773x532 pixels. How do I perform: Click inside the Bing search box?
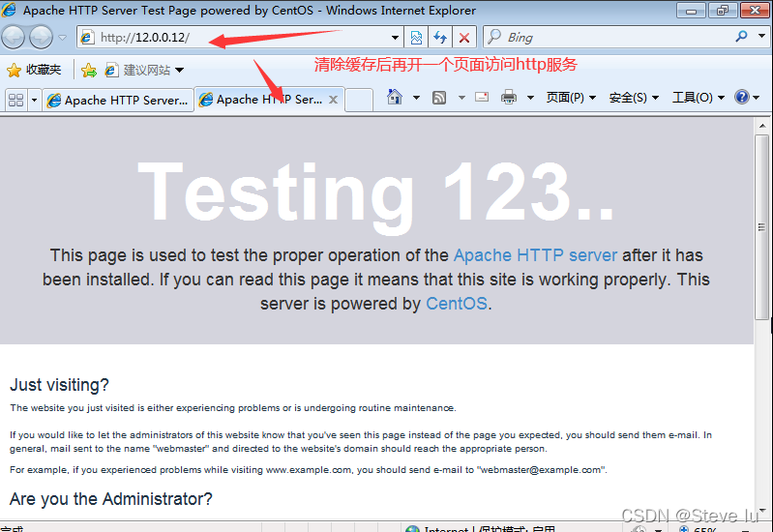pyautogui.click(x=607, y=38)
